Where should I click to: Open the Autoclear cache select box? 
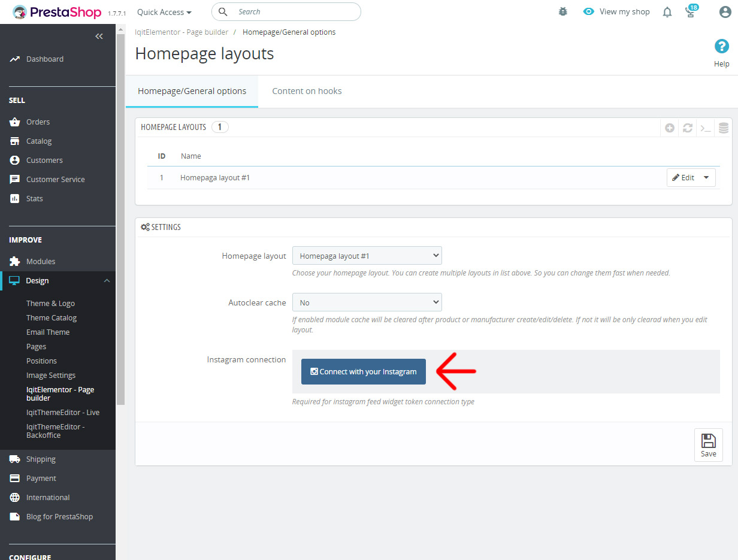[367, 302]
